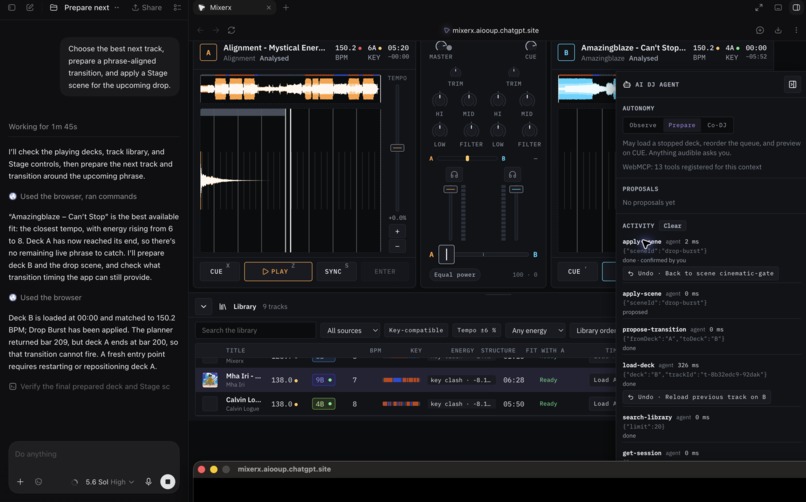Toggle headphone cue for channel A
The width and height of the screenshot is (806, 502).
pos(454,175)
